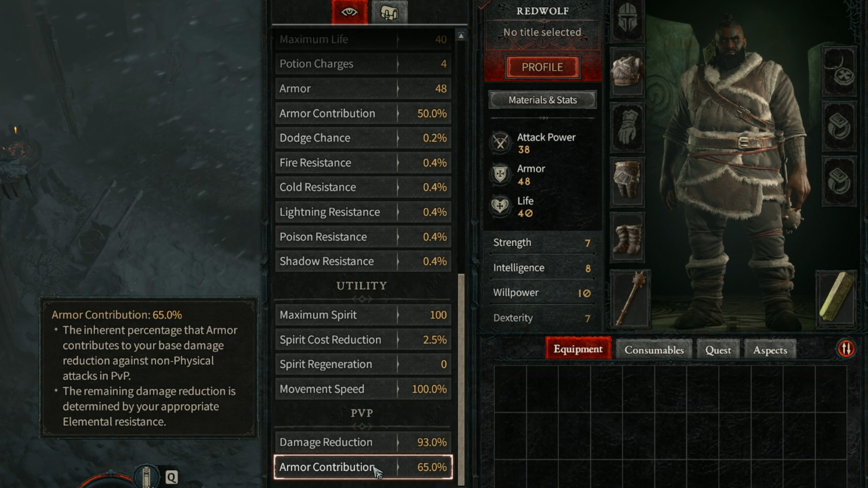Image resolution: width=868 pixels, height=488 pixels.
Task: Expand the Dodge Chance stat details
Action: [398, 138]
